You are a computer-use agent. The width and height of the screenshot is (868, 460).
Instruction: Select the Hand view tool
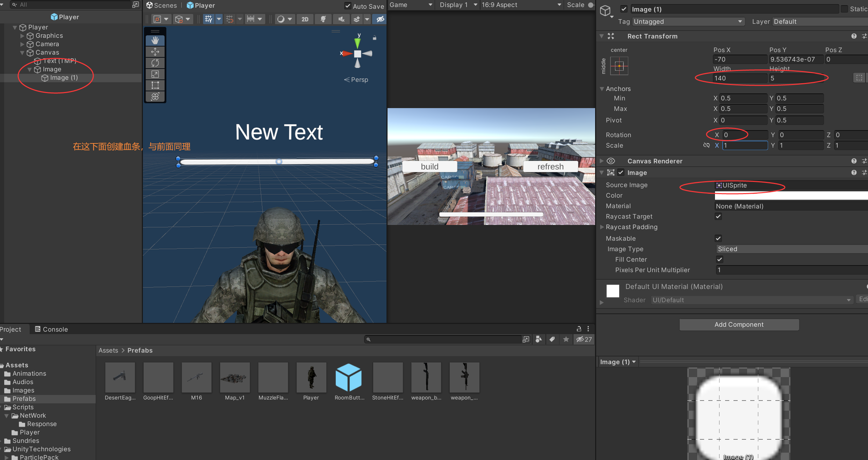(x=155, y=41)
